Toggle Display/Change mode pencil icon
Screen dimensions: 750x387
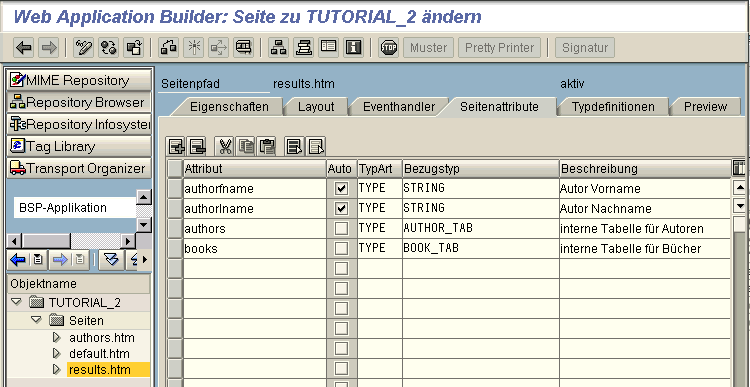pos(84,47)
